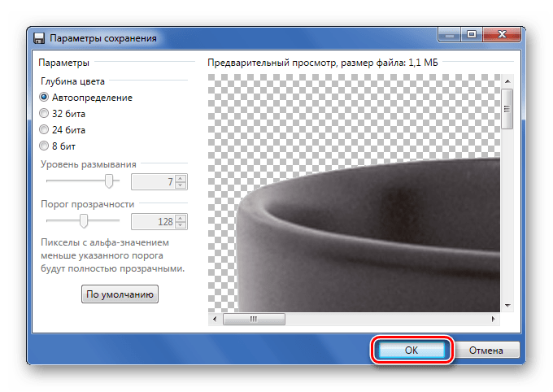Screen dimensions: 553x392
Task: Click the horizontal scrollbar thumb of the preview
Action: pyautogui.click(x=254, y=319)
